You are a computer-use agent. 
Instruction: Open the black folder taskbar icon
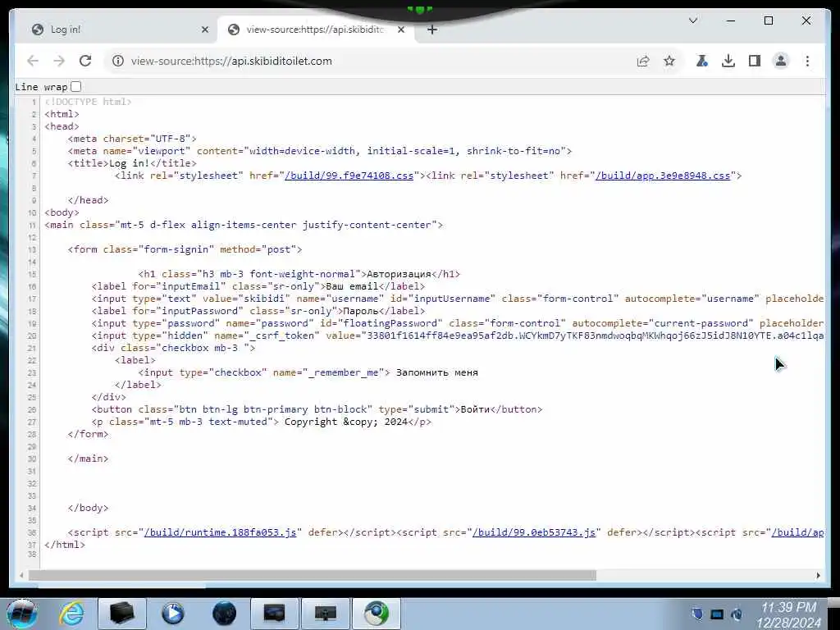tap(121, 614)
